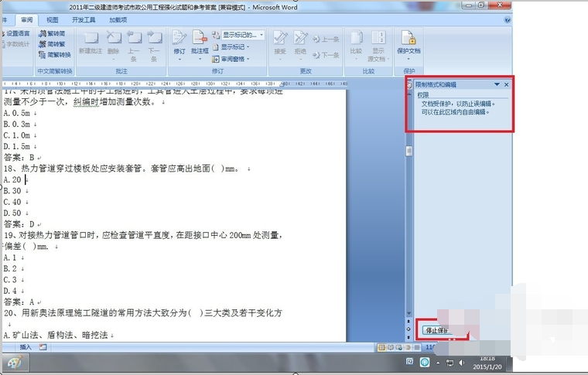Switch to web layout view icon

[399, 347]
